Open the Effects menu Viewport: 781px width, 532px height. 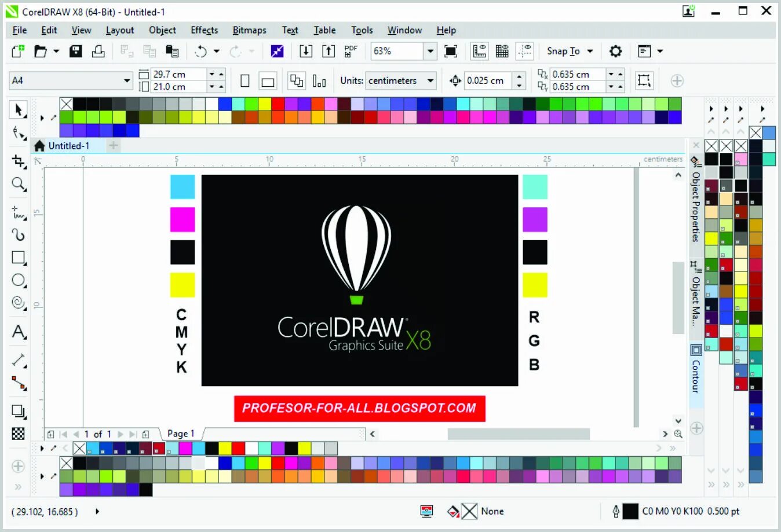click(x=205, y=30)
